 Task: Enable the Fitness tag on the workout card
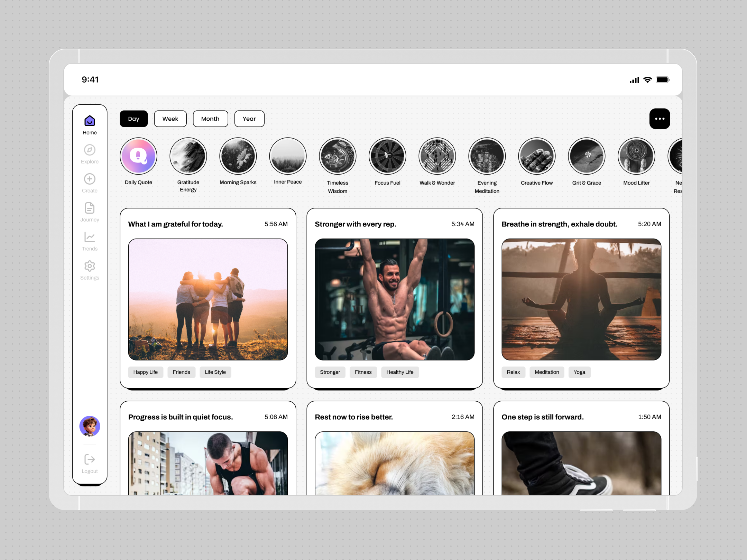(x=363, y=372)
